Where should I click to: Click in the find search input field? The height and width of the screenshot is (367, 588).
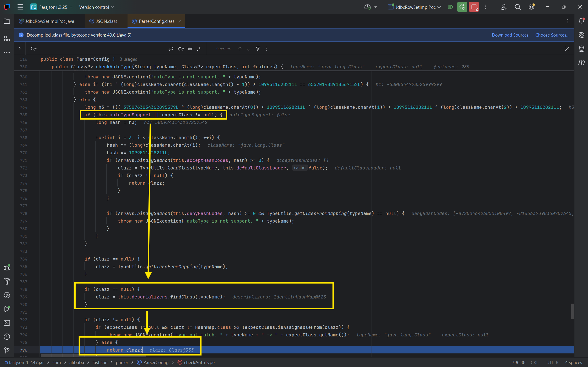pos(102,49)
